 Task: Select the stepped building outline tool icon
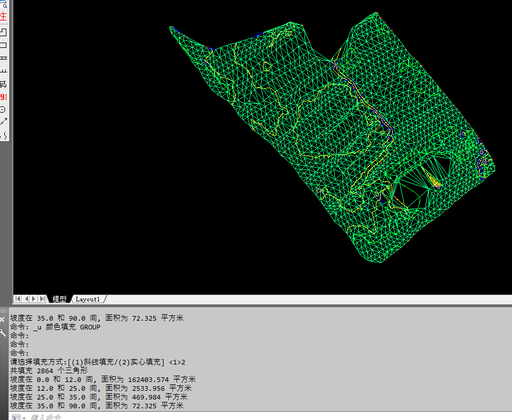click(x=4, y=32)
